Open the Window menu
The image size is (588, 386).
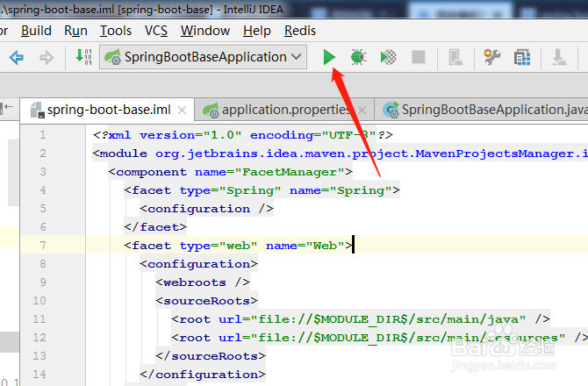(205, 31)
